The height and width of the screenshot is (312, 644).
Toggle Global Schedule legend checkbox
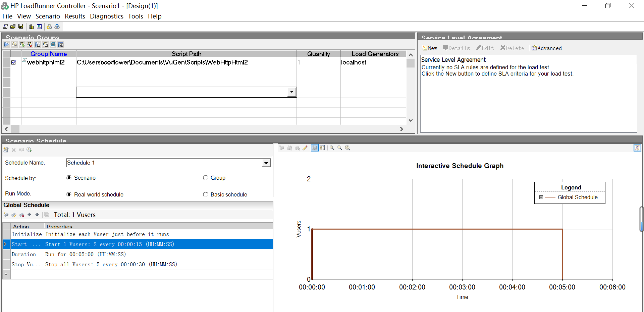coord(541,197)
